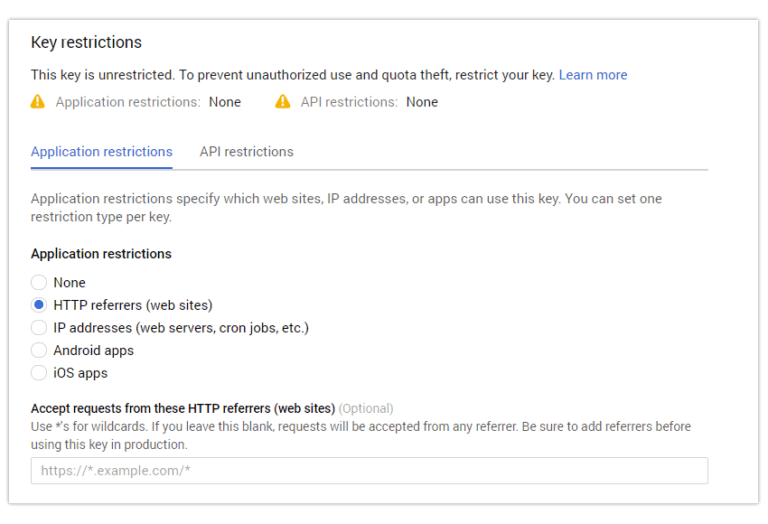Switch to the Application restrictions tab

click(x=101, y=152)
